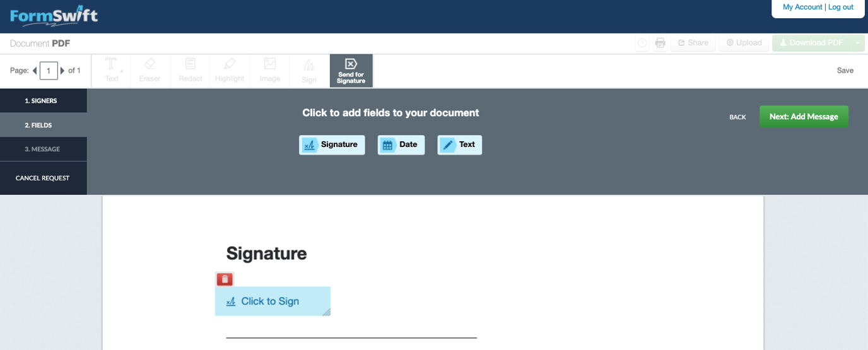Viewport: 868px width, 350px height.
Task: Delete signature field with red trash icon
Action: (x=225, y=279)
